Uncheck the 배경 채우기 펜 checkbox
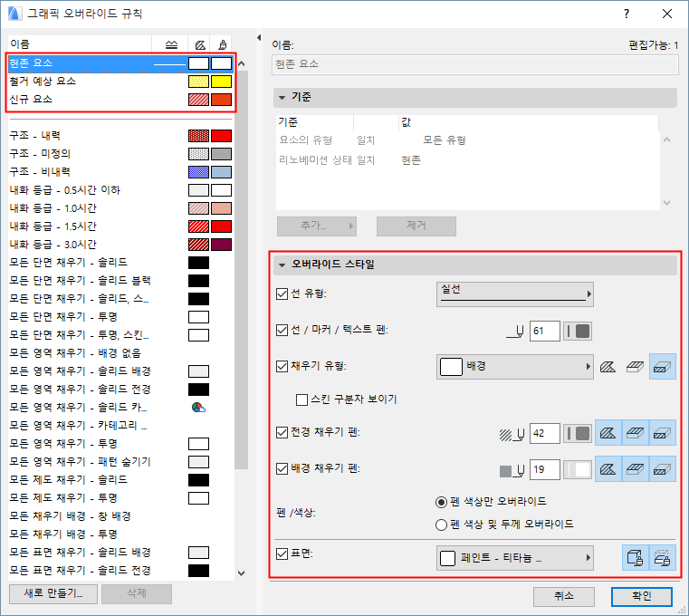Image resolution: width=689 pixels, height=616 pixels. tap(282, 468)
